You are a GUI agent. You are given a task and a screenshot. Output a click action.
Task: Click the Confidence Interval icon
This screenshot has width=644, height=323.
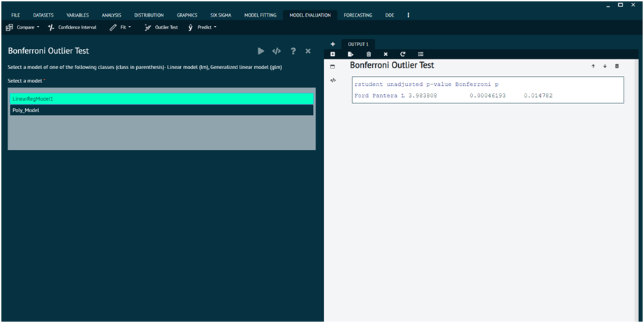(51, 27)
